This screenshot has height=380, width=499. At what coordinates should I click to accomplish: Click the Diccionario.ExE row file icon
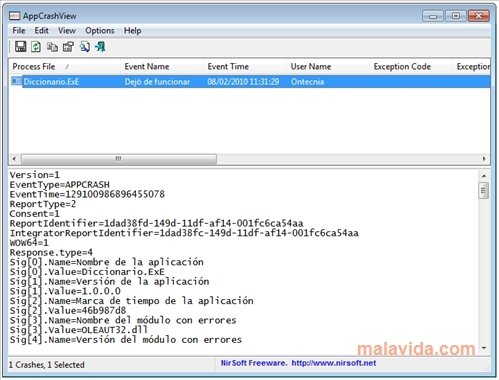pos(16,81)
